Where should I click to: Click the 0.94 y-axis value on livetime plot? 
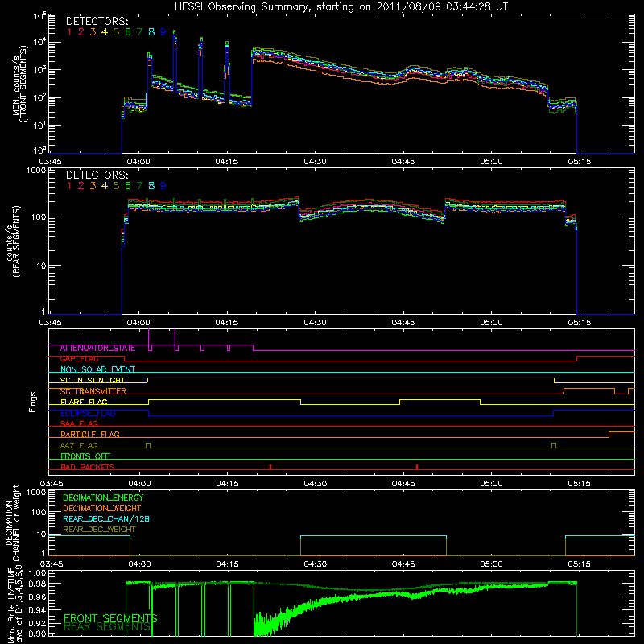tap(38, 609)
